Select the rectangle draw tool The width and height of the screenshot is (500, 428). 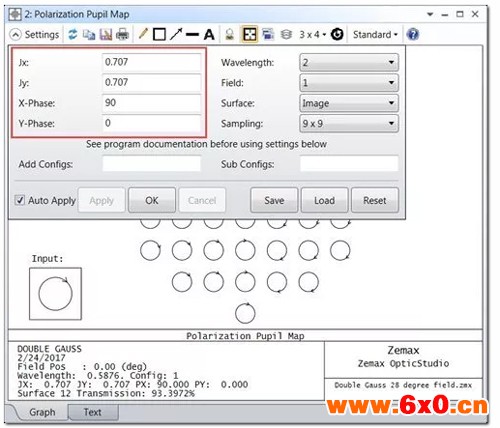(x=159, y=34)
